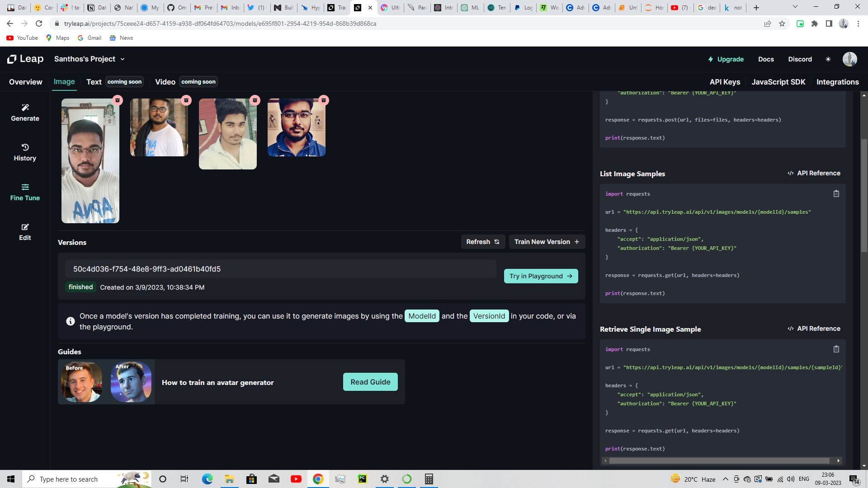
Task: Open API Reference for List Image Samples
Action: coord(814,173)
